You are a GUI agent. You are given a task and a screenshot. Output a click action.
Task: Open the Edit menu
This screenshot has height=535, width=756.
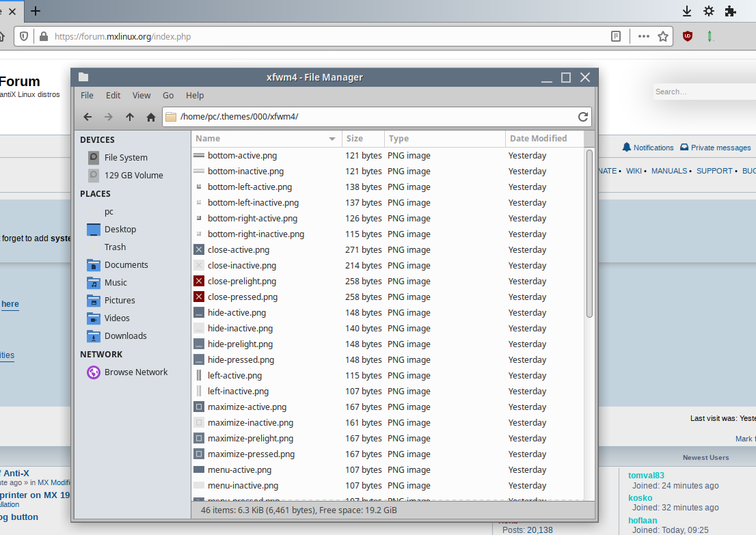tap(113, 96)
